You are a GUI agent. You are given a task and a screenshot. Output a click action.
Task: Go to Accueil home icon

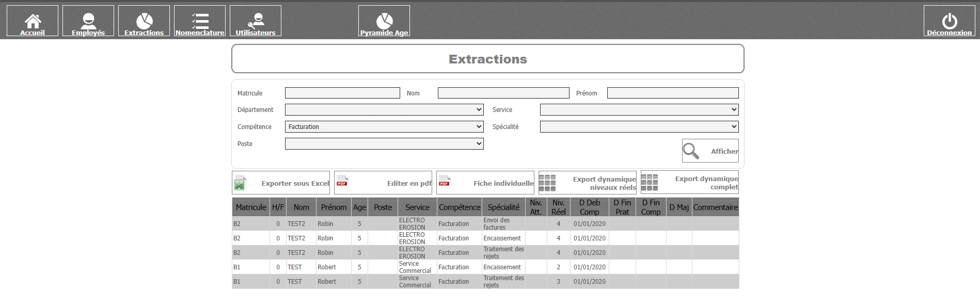33,21
